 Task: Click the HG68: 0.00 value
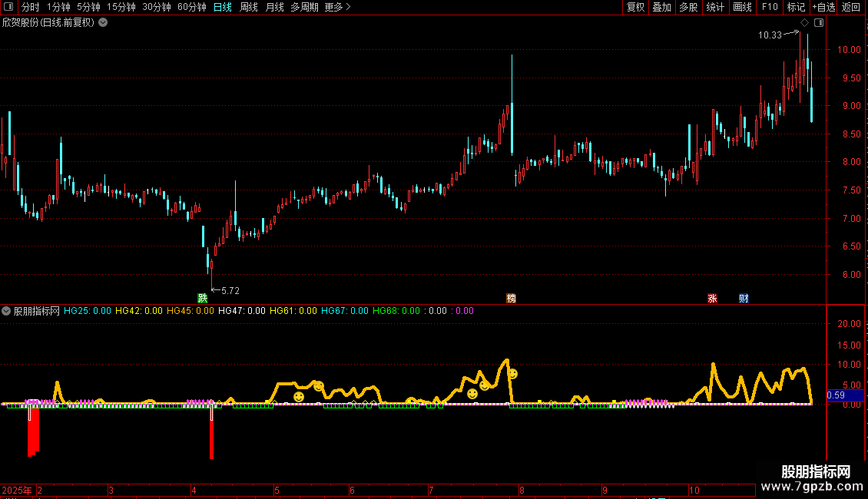(396, 311)
